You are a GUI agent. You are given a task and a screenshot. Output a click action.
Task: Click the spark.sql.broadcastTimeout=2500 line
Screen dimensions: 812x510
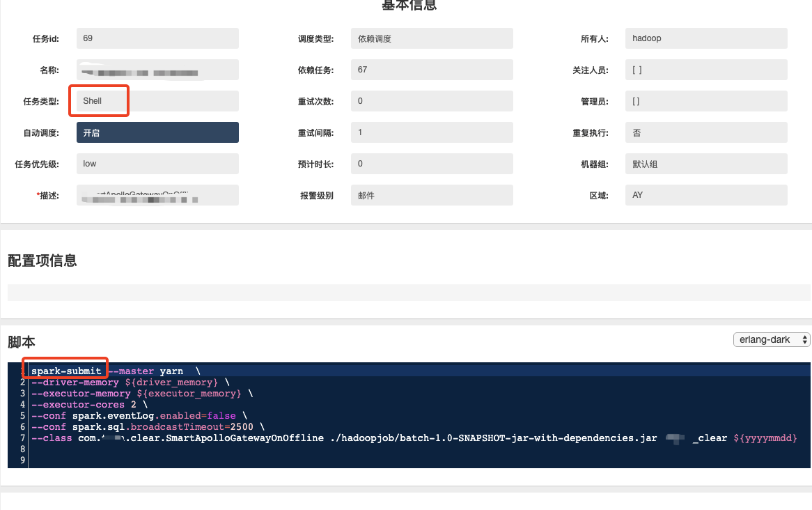148,427
